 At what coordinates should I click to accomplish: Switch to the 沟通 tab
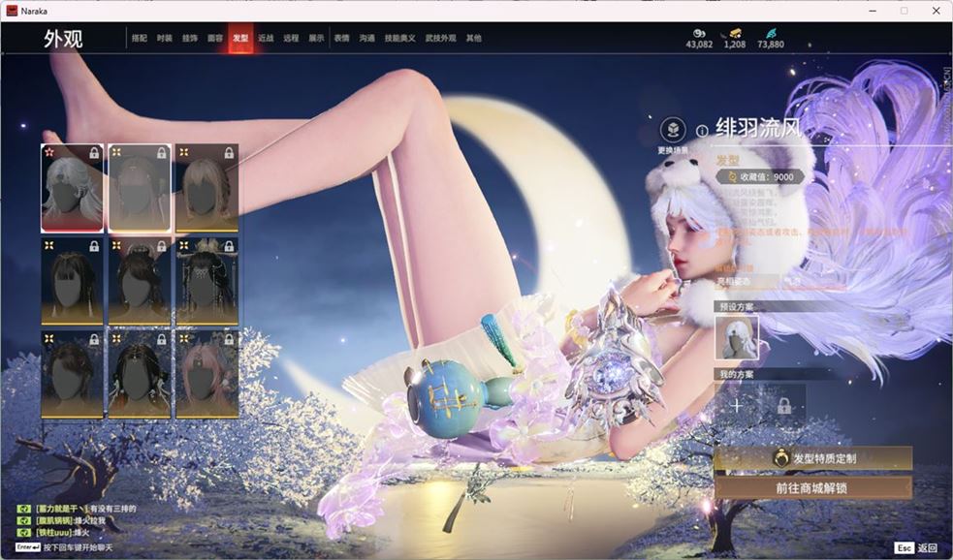click(367, 38)
